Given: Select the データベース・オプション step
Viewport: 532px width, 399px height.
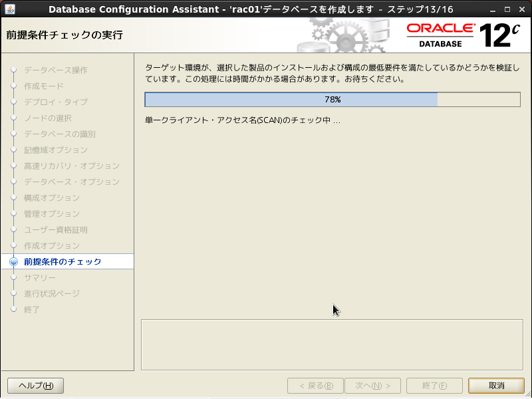Looking at the screenshot, I should click(x=72, y=182).
